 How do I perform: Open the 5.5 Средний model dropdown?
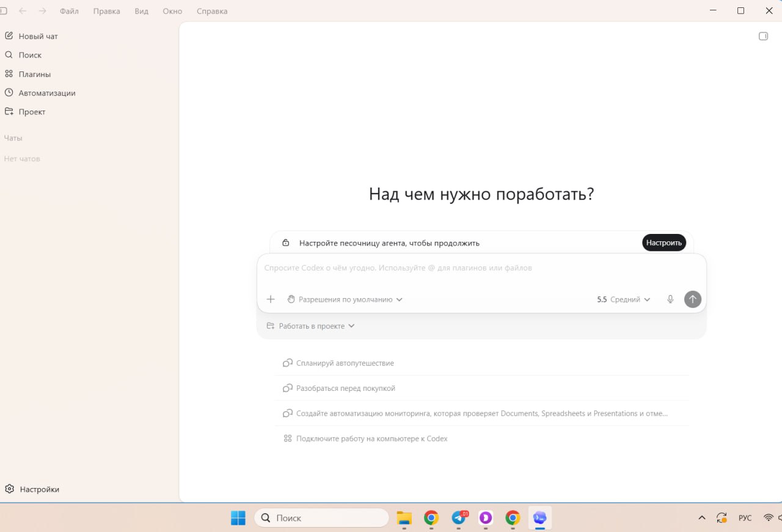tap(623, 299)
